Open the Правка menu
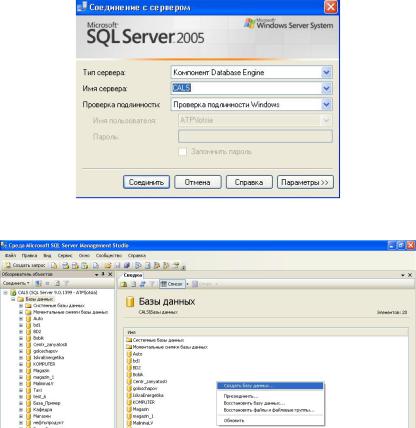 click(29, 256)
